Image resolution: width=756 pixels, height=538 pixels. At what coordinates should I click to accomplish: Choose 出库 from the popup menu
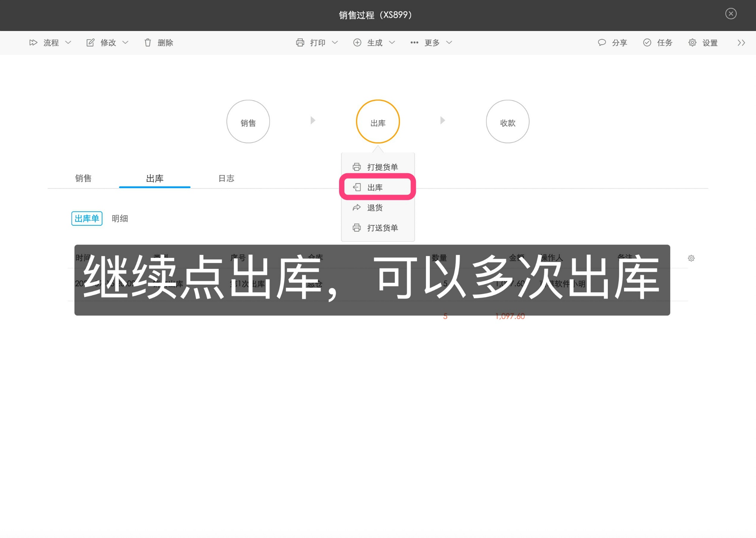(x=378, y=187)
